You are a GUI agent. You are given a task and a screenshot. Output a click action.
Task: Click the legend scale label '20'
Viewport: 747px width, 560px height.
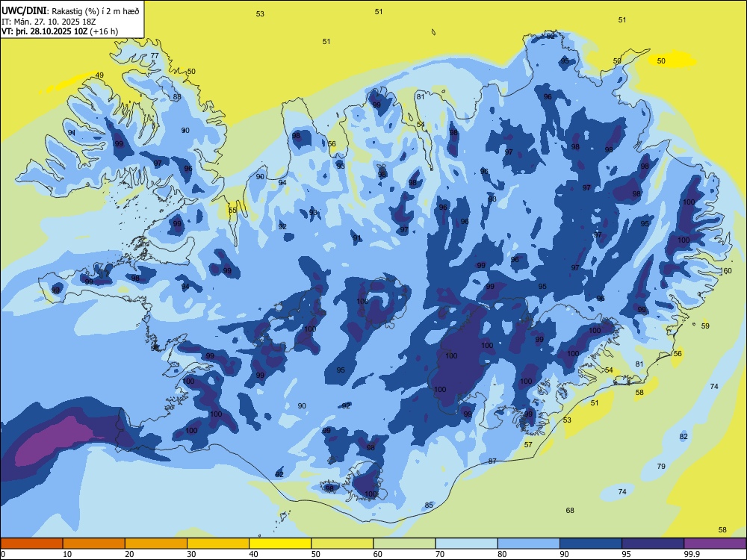[129, 554]
